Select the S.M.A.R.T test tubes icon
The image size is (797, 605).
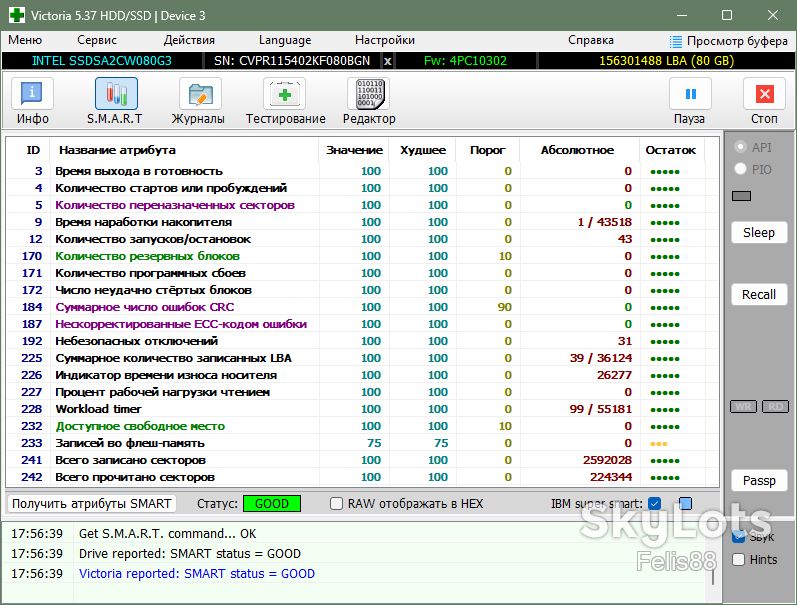(116, 94)
